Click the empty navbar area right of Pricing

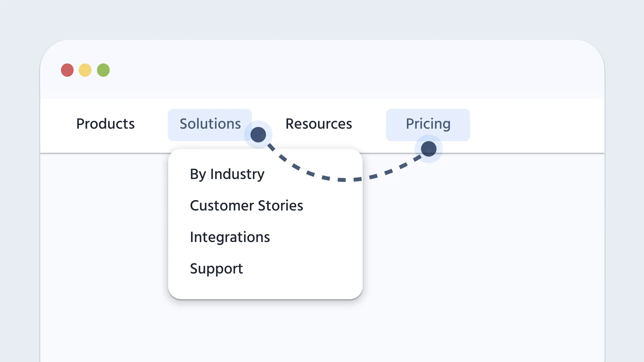coord(537,125)
